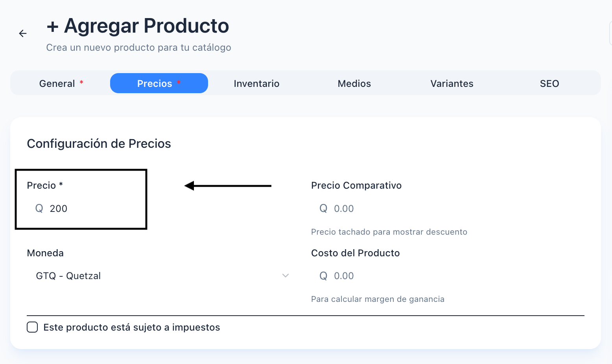Click the Q symbol in Precio Comparativo
Viewport: 612px width, 364px height.
(323, 208)
